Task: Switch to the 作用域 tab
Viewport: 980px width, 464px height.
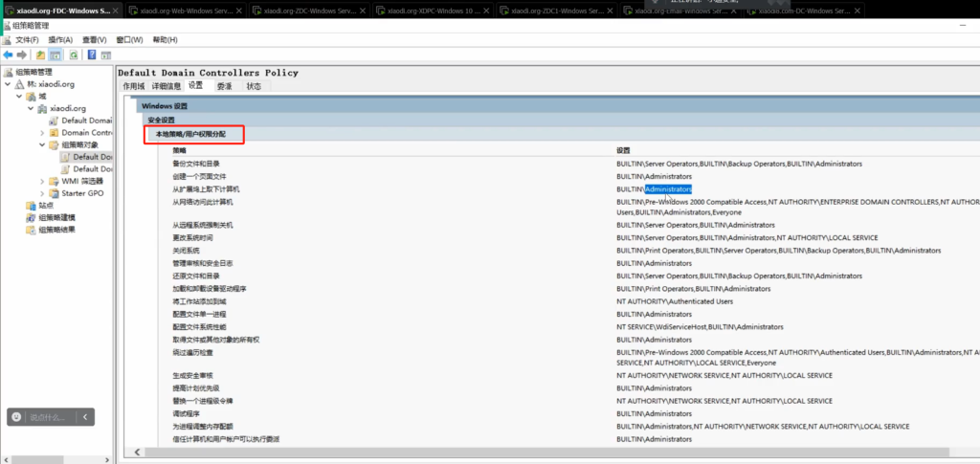Action: (x=134, y=86)
